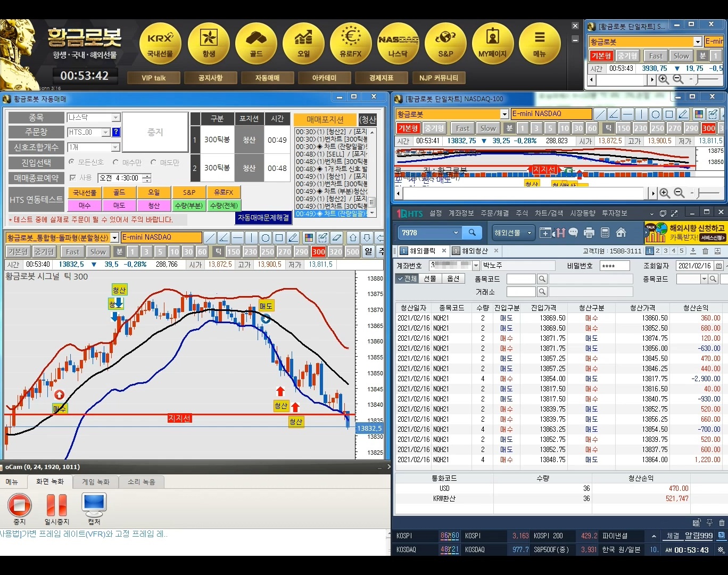Open the 주문/체결 menu in HTS
This screenshot has height=575, width=728.
[x=494, y=213]
